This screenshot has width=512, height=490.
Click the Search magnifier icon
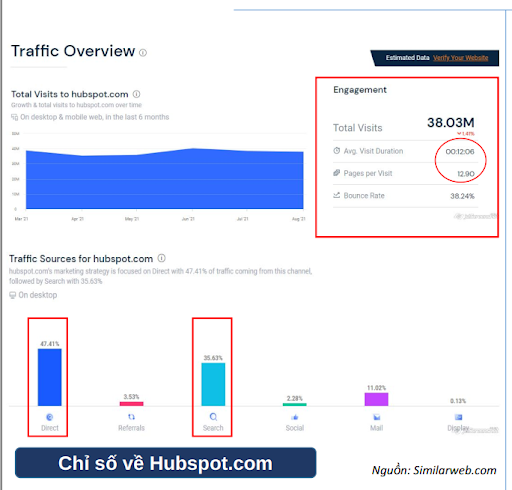tap(213, 417)
